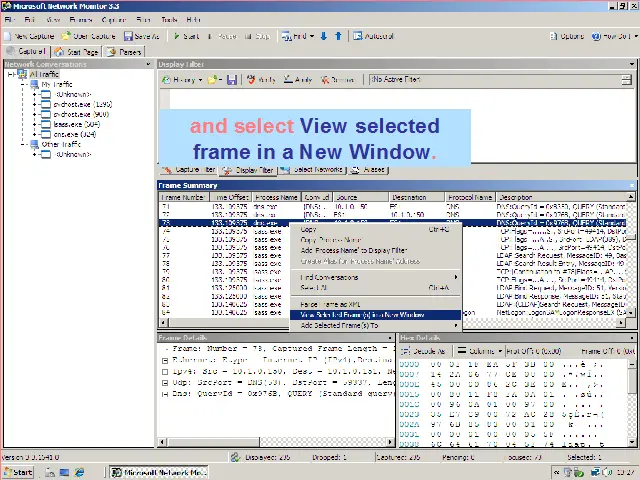Open the Find Conversations submenu
This screenshot has width=640, height=480.
coord(375,278)
